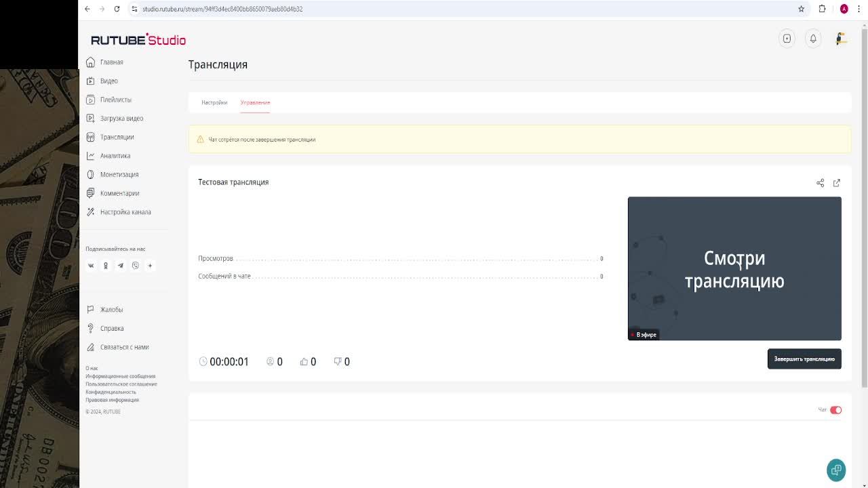Open Правовая информация footer link
The image size is (868, 488).
coord(112,400)
